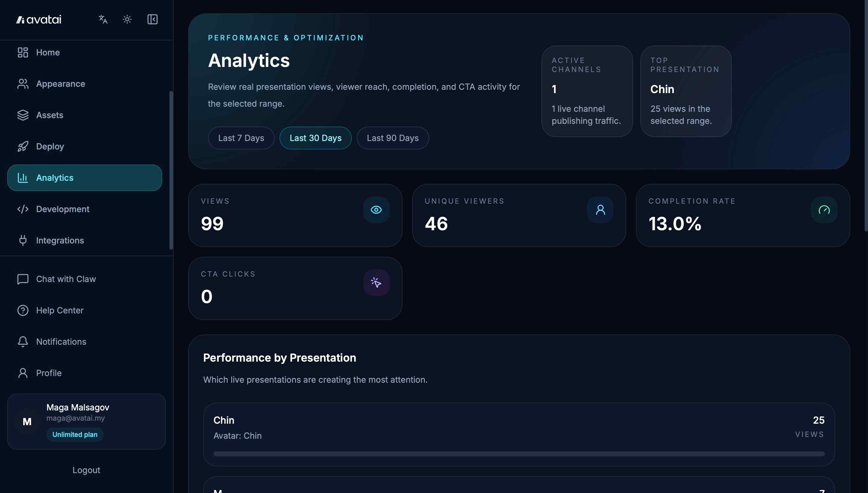Click the CTA Clicks value 0
Image resolution: width=868 pixels, height=493 pixels.
[x=207, y=297]
